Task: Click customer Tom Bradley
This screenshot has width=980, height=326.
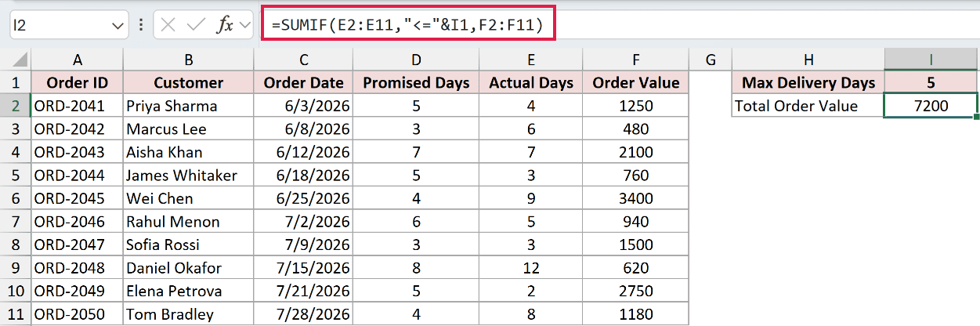Action: [x=188, y=314]
